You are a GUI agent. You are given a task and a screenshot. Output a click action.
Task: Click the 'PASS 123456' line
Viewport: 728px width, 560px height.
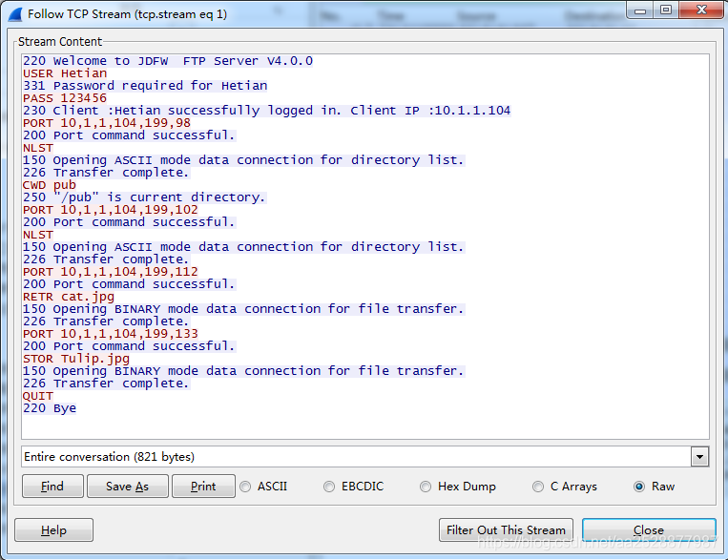pos(65,98)
